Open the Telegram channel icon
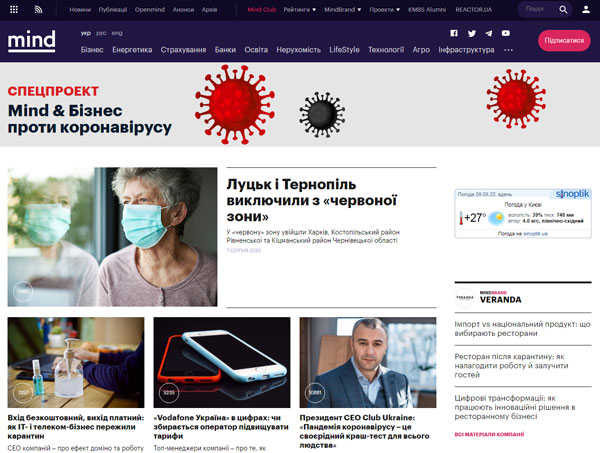Viewport: 600px width, 453px height. (489, 33)
